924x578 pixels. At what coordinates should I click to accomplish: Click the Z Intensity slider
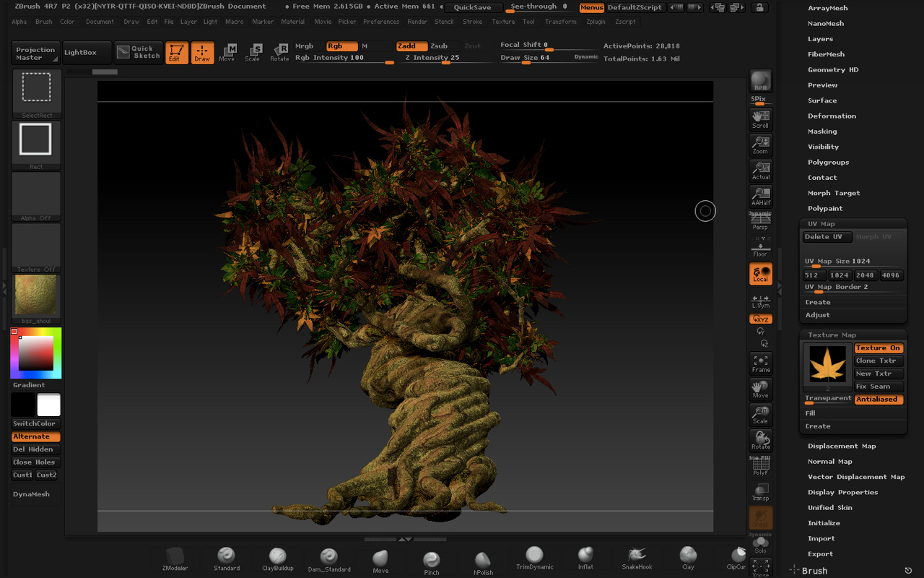tap(448, 59)
